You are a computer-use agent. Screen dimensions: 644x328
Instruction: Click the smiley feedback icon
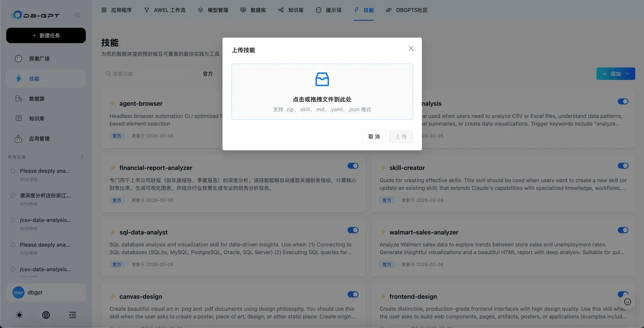point(627,302)
